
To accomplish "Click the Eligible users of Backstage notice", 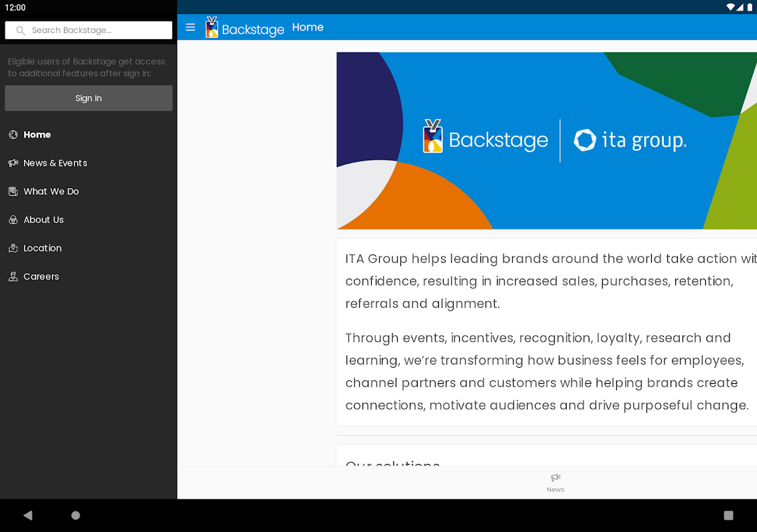I will click(86, 67).
